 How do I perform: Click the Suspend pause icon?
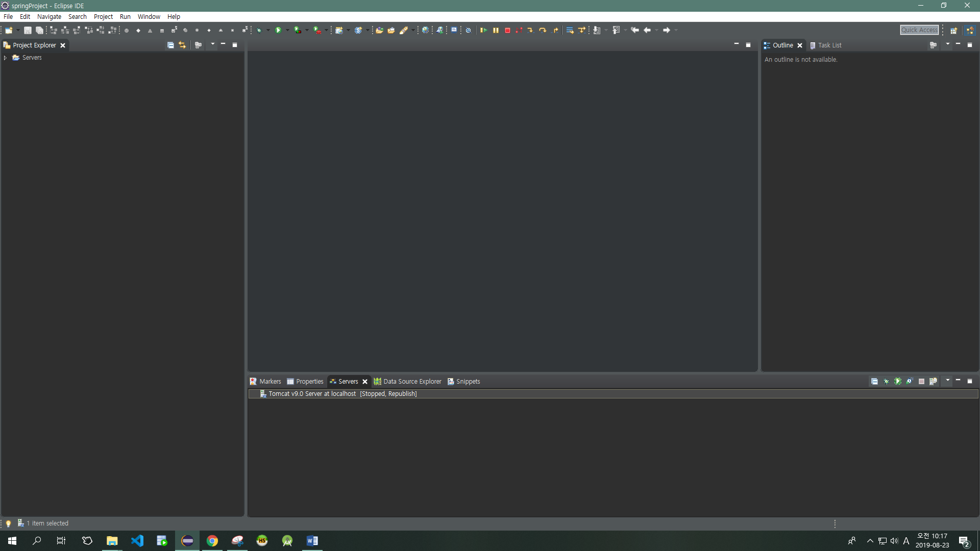click(x=496, y=30)
